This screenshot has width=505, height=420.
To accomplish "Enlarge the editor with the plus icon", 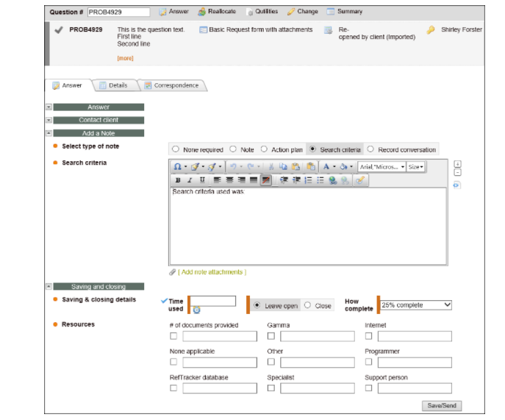I will point(457,164).
